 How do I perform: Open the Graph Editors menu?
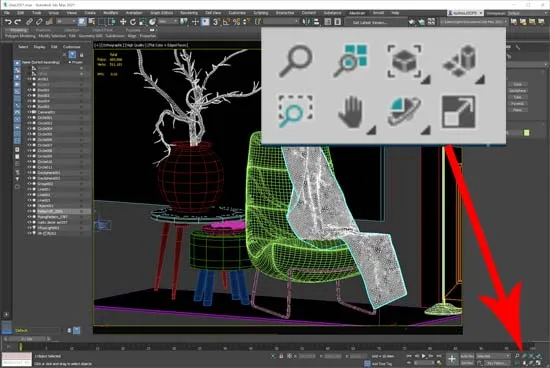[x=161, y=13]
